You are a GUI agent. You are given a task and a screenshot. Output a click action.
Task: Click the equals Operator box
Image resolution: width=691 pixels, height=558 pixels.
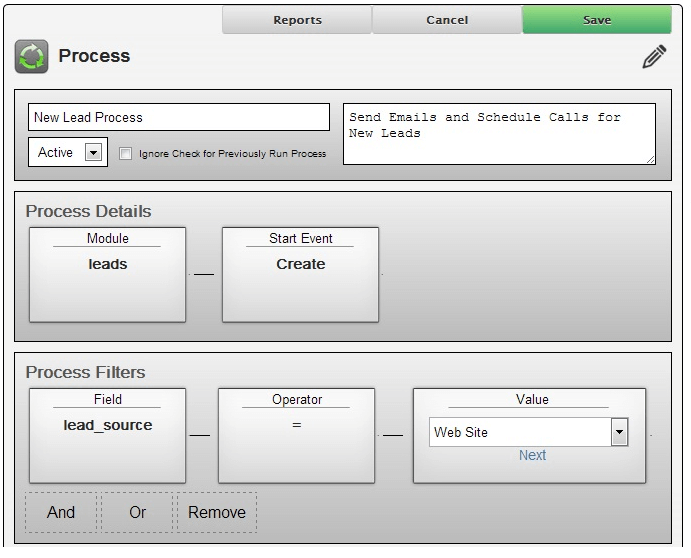tap(297, 435)
